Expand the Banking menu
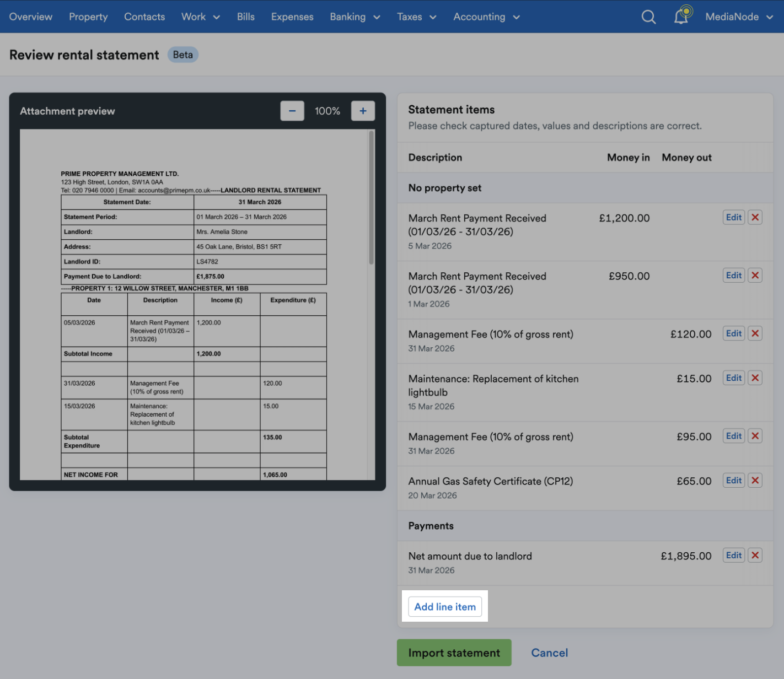Screen dimensions: 784x679 [355, 17]
